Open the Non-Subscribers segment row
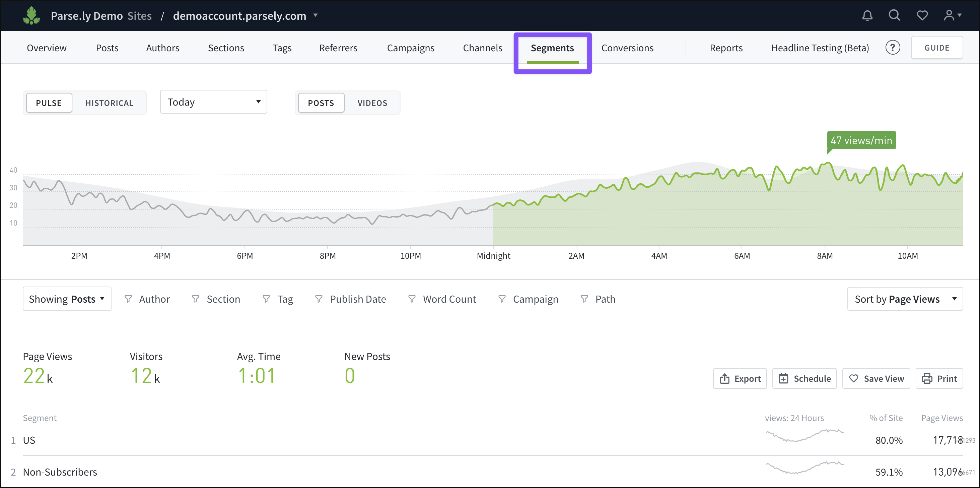The height and width of the screenshot is (488, 980). 493,472
